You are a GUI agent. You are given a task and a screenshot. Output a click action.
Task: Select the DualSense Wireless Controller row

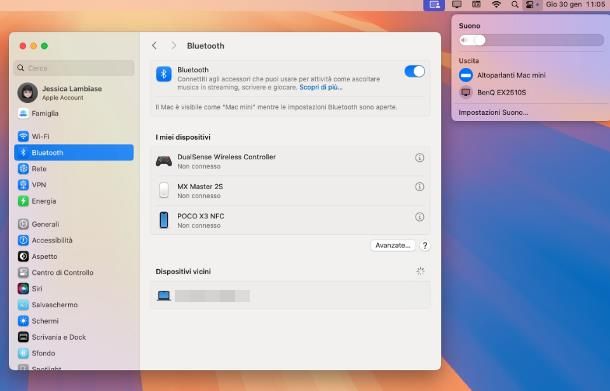(291, 161)
